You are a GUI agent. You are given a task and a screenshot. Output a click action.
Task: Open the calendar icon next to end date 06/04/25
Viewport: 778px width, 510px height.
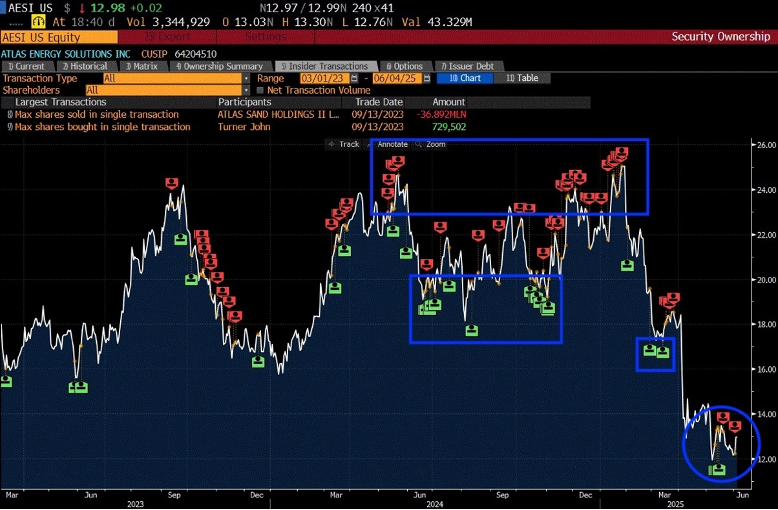click(427, 78)
